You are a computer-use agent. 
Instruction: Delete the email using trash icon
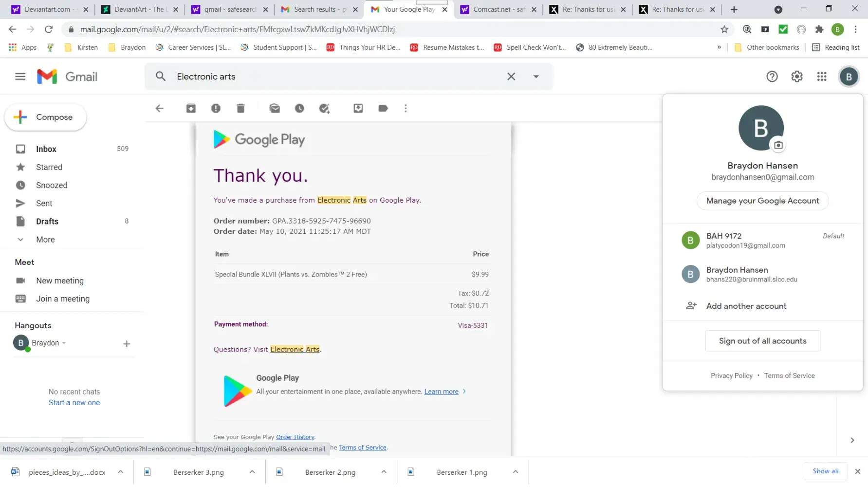point(240,109)
